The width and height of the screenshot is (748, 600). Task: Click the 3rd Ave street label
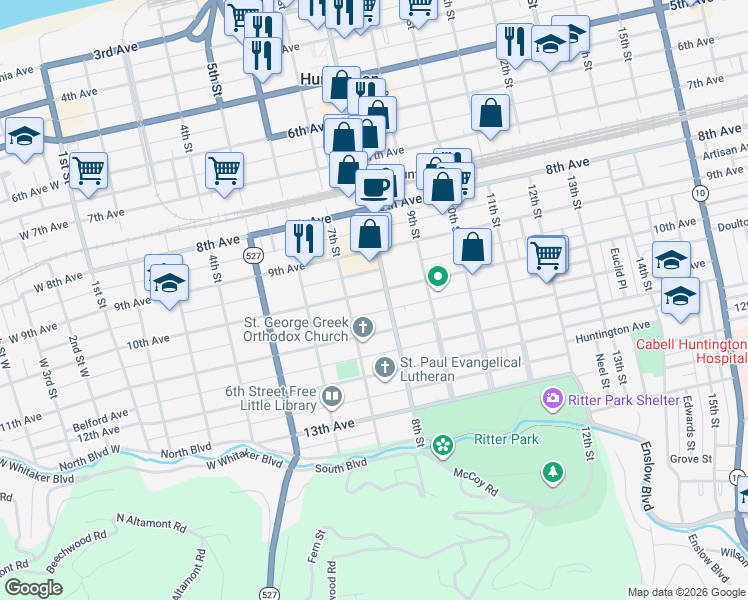(116, 51)
